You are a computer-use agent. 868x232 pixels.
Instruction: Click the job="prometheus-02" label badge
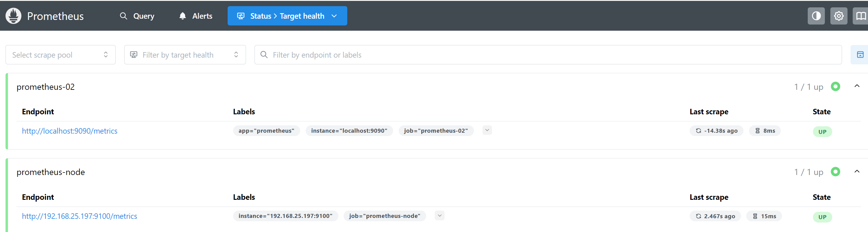click(436, 131)
